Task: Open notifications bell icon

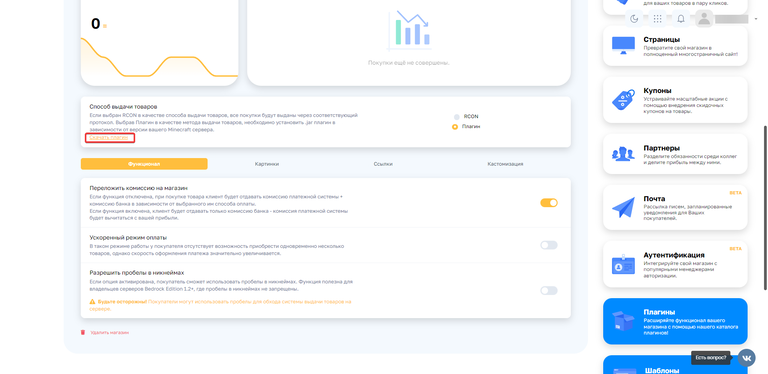Action: (681, 19)
